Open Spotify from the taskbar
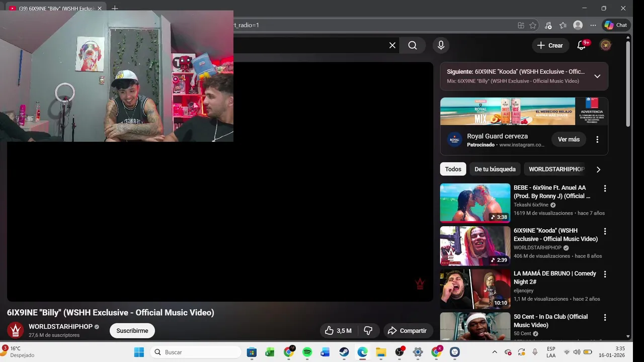The width and height of the screenshot is (644, 362). pos(307,352)
